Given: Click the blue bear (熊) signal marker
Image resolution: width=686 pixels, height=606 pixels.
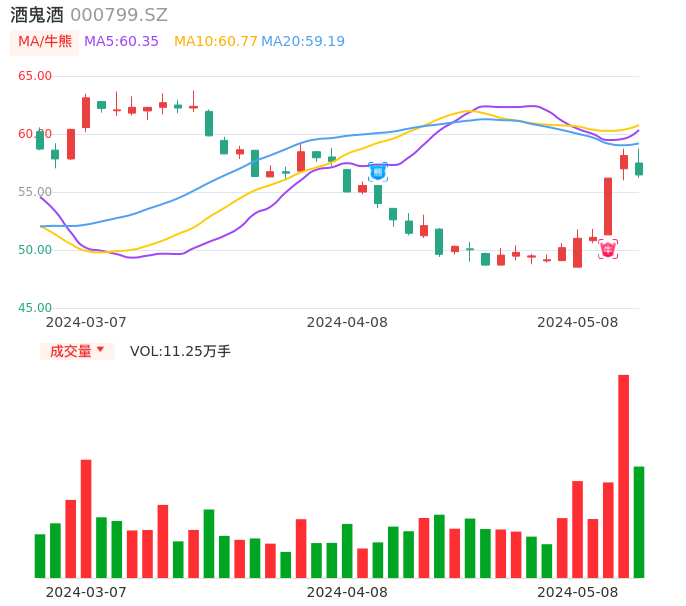Looking at the screenshot, I should coord(378,172).
